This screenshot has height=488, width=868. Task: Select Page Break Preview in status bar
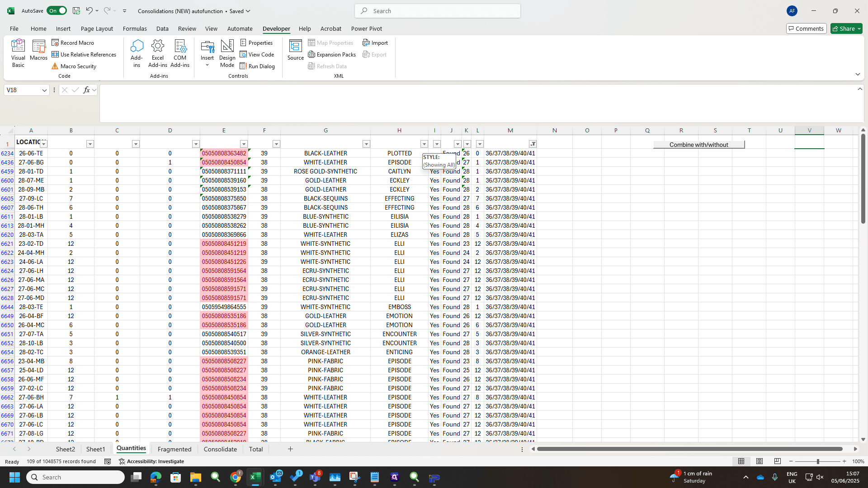click(x=778, y=461)
